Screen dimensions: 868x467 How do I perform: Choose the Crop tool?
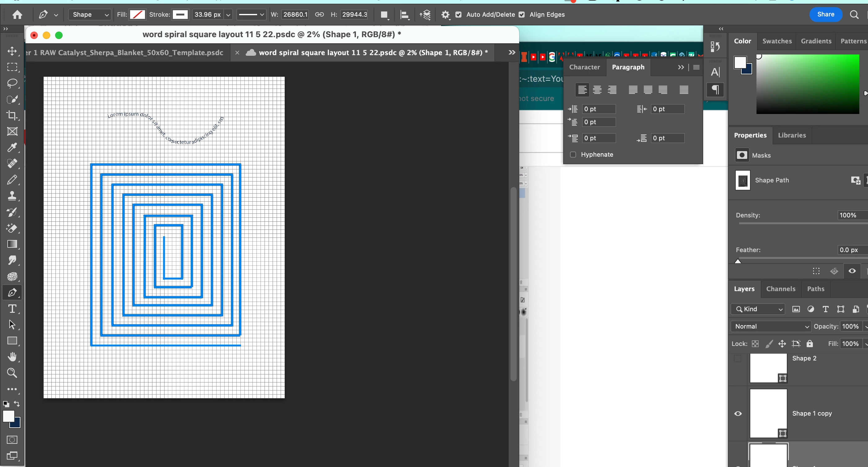12,115
